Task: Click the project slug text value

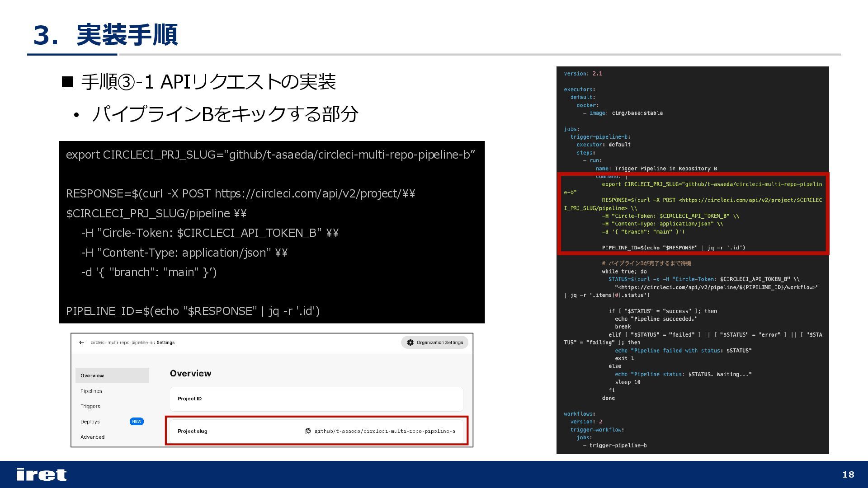Action: (x=385, y=431)
